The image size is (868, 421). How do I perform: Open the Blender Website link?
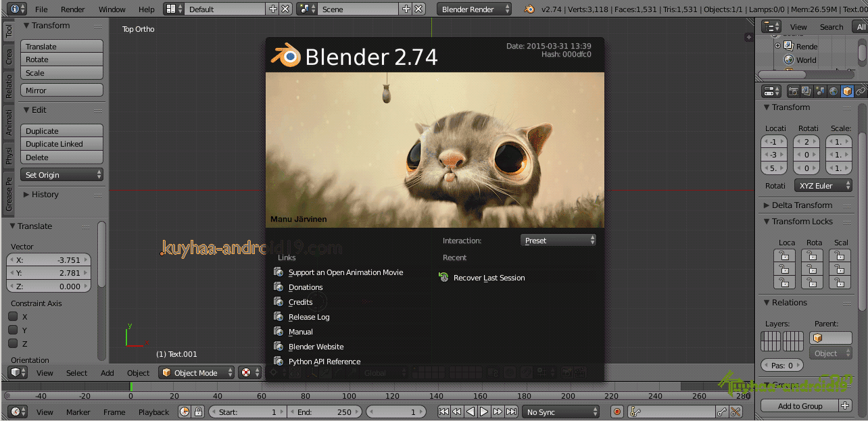(x=316, y=346)
